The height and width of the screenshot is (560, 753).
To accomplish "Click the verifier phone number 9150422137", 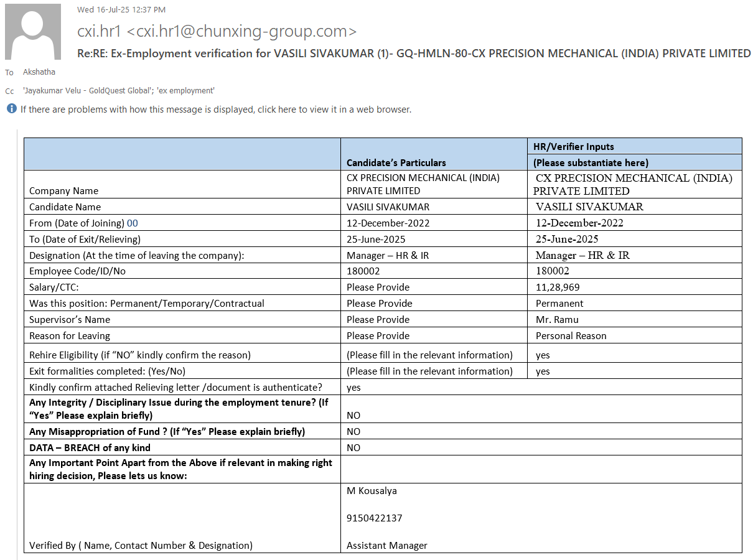I will click(375, 518).
